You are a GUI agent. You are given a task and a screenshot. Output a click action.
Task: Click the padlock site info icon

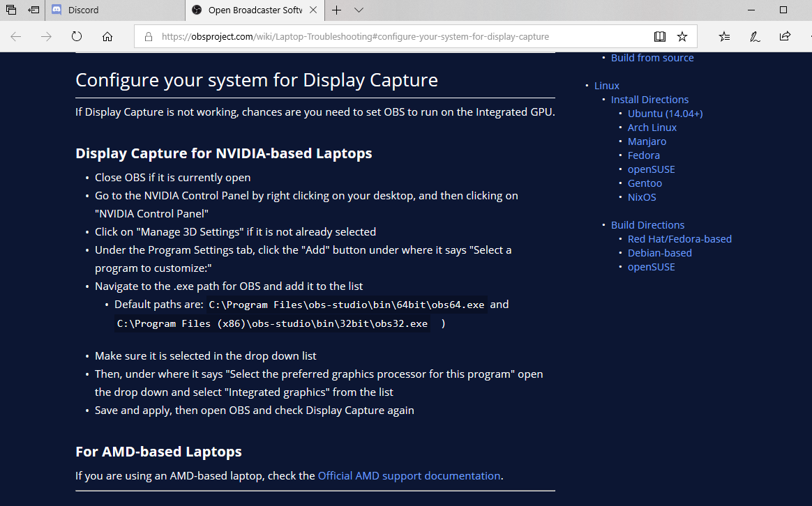149,37
